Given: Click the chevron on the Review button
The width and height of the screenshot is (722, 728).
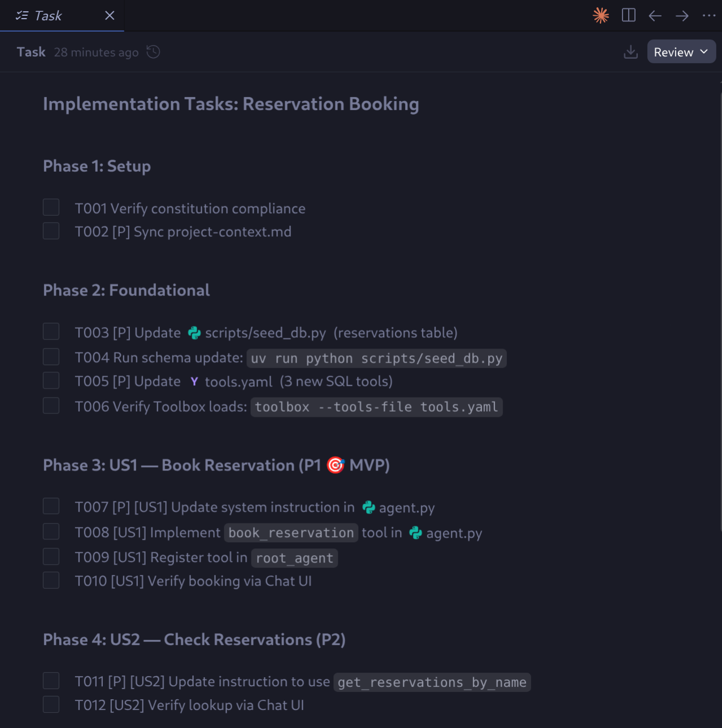Looking at the screenshot, I should pos(703,51).
